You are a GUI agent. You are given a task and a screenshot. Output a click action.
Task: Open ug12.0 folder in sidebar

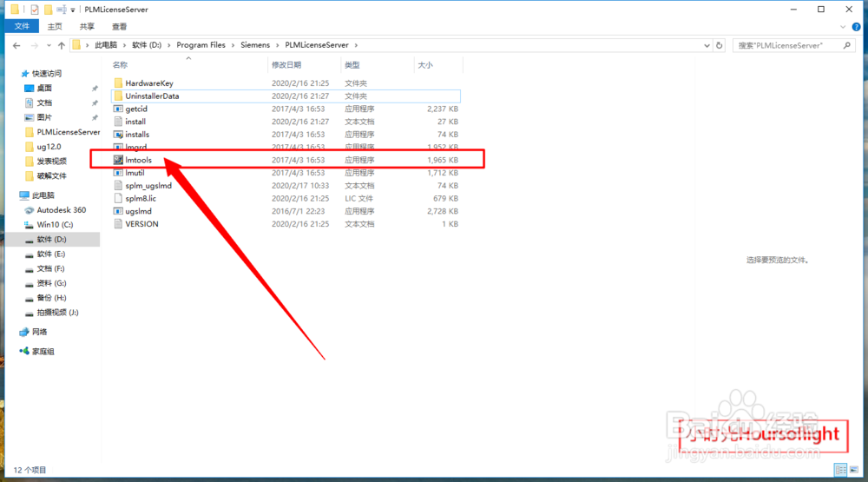click(x=49, y=147)
